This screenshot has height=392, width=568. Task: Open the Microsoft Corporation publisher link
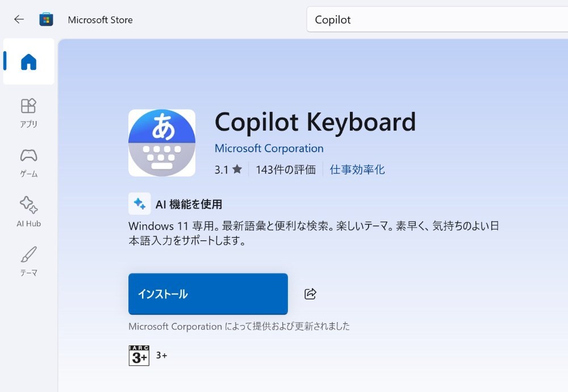pos(269,148)
